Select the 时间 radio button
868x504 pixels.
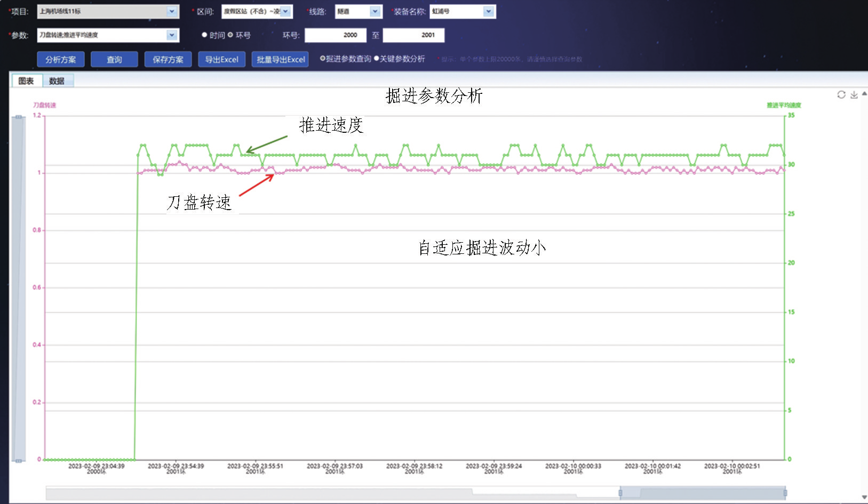(204, 35)
